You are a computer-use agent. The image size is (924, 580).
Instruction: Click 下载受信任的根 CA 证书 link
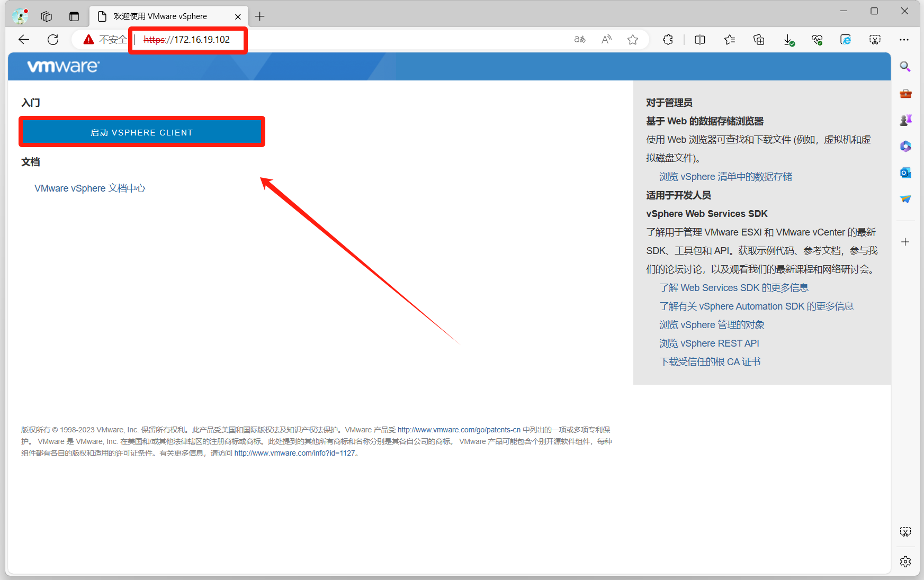point(710,362)
